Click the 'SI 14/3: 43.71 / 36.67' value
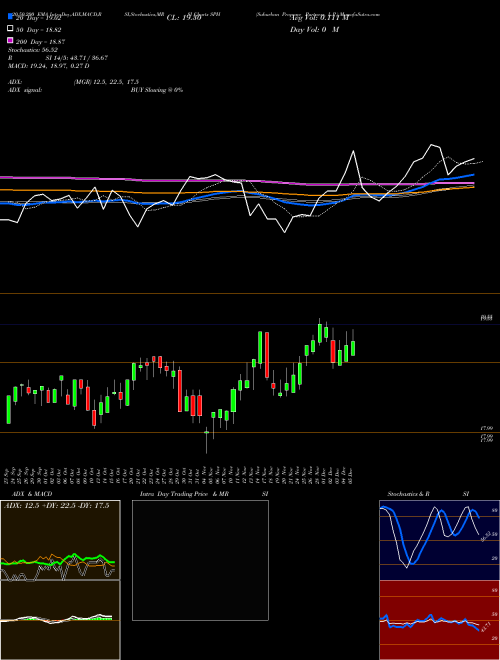This screenshot has width=500, height=660. (x=77, y=58)
